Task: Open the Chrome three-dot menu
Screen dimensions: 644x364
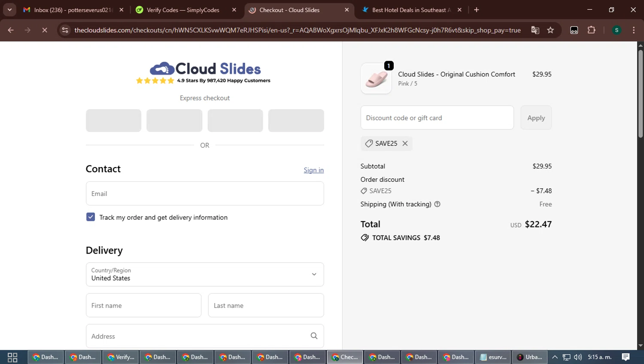Action: [634, 30]
